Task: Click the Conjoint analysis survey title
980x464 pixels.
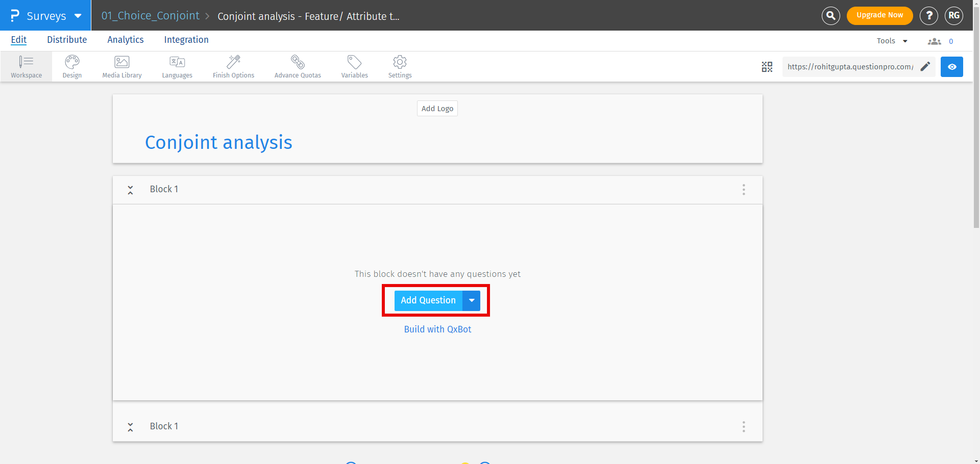Action: pos(218,142)
